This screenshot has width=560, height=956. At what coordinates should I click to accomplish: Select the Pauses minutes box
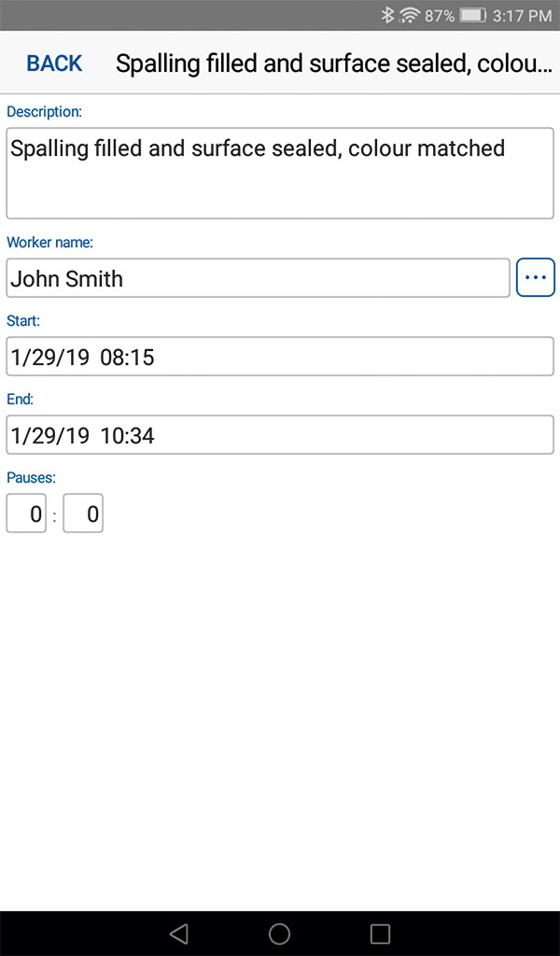(83, 513)
